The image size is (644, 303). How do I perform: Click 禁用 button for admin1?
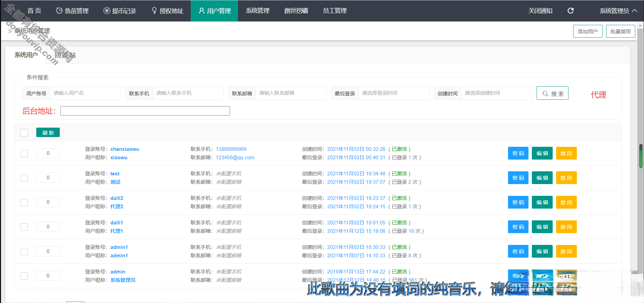click(566, 251)
